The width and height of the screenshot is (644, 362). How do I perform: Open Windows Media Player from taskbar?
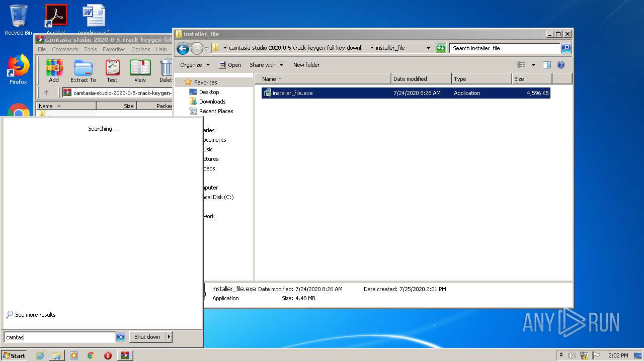(x=74, y=355)
